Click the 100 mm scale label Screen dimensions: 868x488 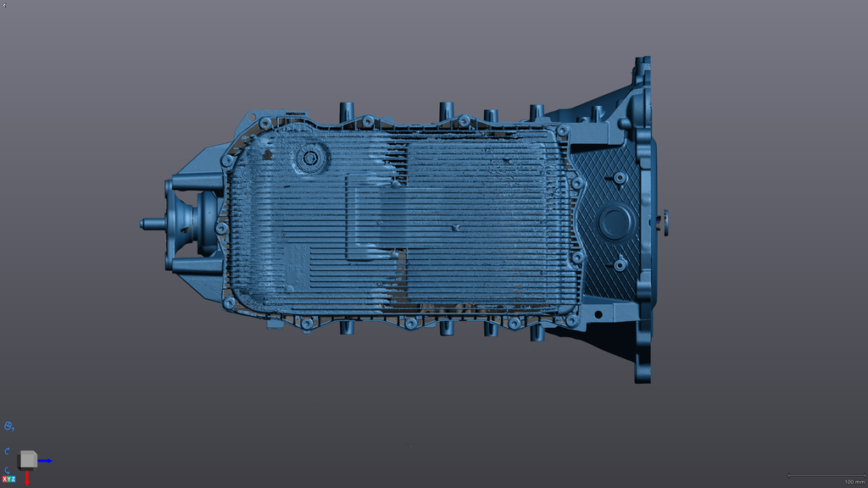pos(854,481)
